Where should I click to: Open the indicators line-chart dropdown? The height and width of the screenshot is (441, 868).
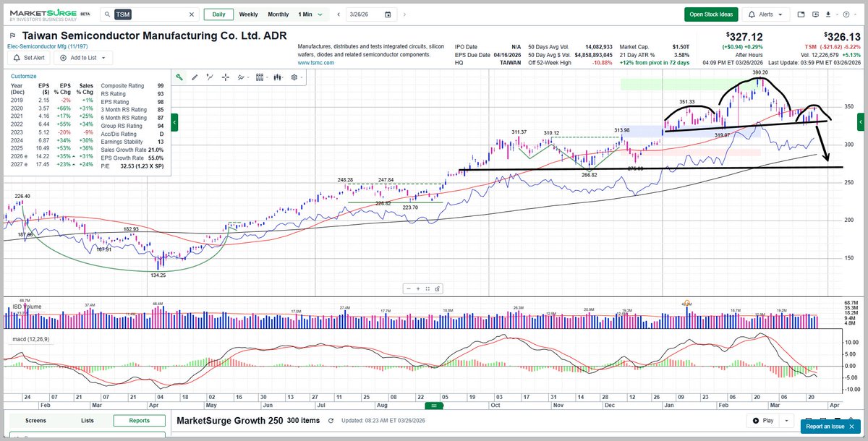coord(244,77)
